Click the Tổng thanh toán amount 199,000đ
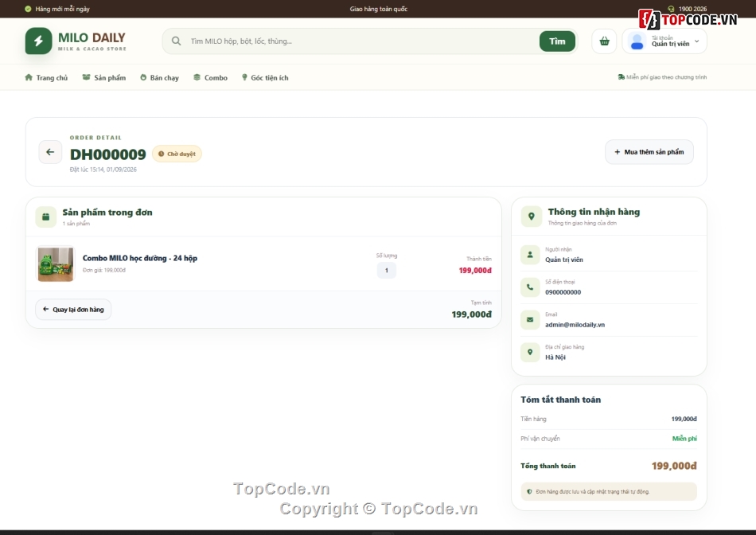This screenshot has width=756, height=535. (674, 466)
